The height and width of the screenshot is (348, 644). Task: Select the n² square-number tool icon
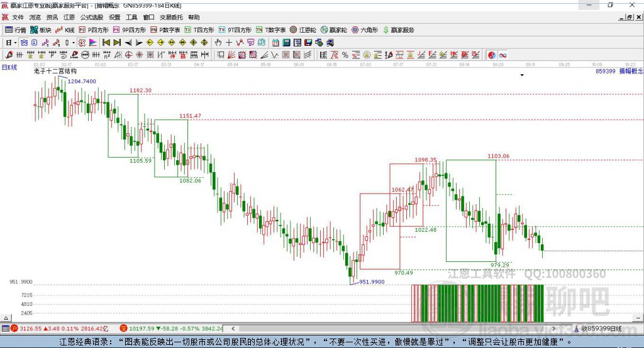click(x=107, y=55)
